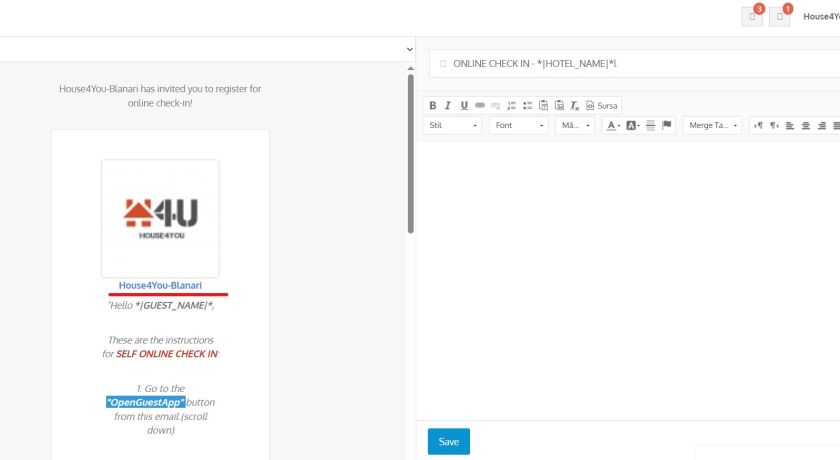Image resolution: width=840 pixels, height=460 pixels.
Task: Open the House4You account menu
Action: [x=821, y=17]
